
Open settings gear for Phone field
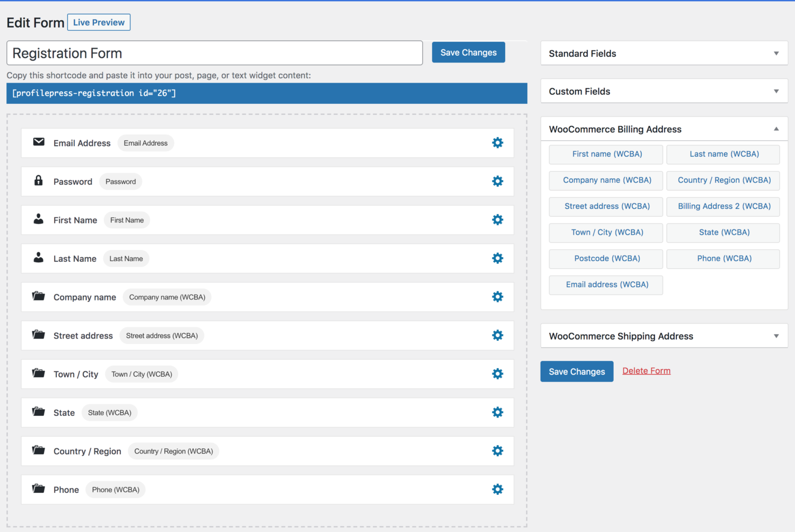pyautogui.click(x=498, y=489)
